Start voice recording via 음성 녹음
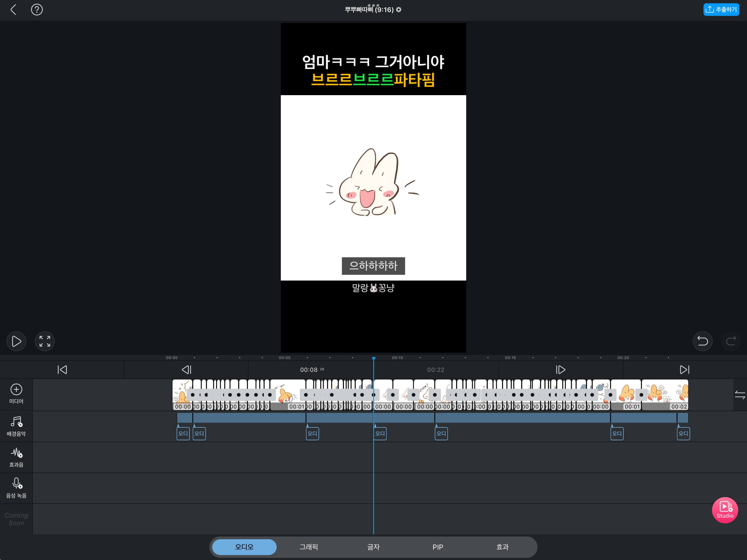This screenshot has width=747, height=560. tap(16, 484)
